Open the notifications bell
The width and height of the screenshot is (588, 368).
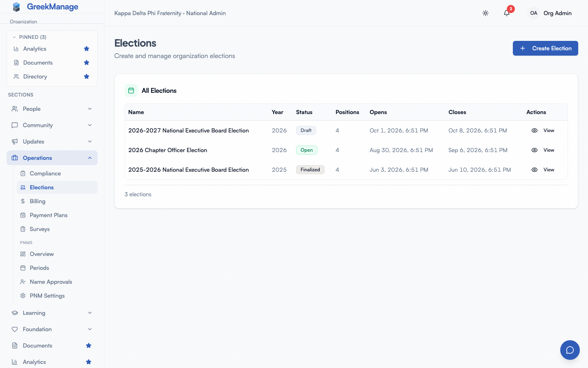point(507,13)
